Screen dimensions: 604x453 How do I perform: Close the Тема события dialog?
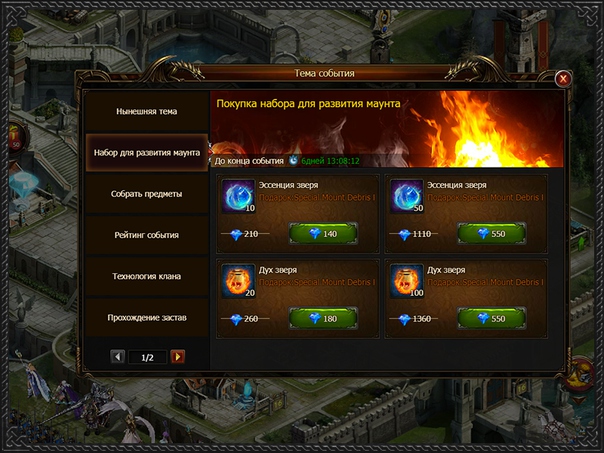[563, 79]
